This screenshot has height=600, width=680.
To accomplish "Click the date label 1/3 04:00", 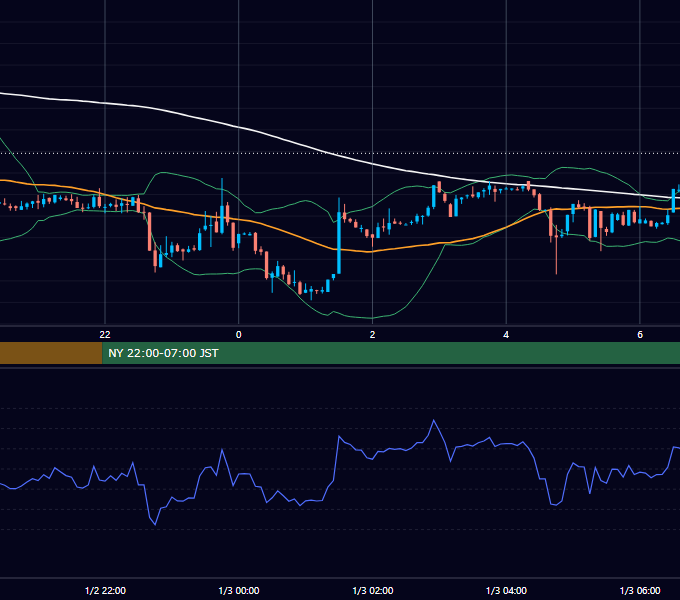I will point(506,590).
